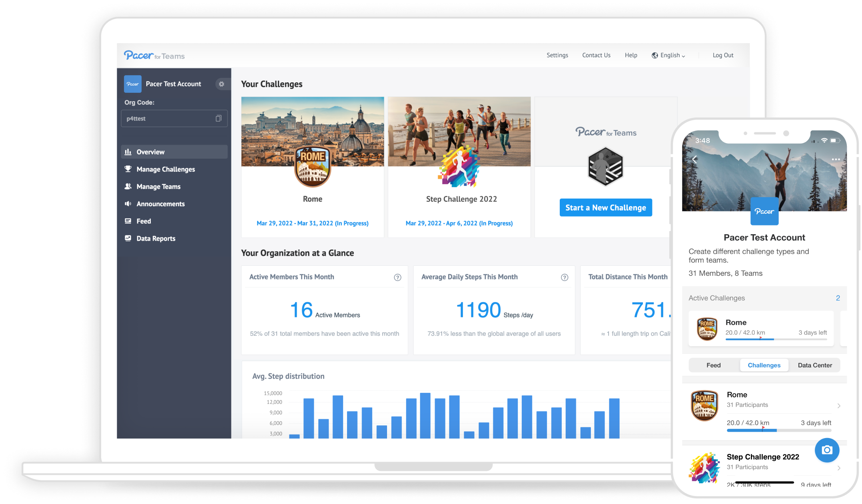Screen dimensions: 862x504
Task: Open Data Reports from the sidebar
Action: tap(156, 238)
